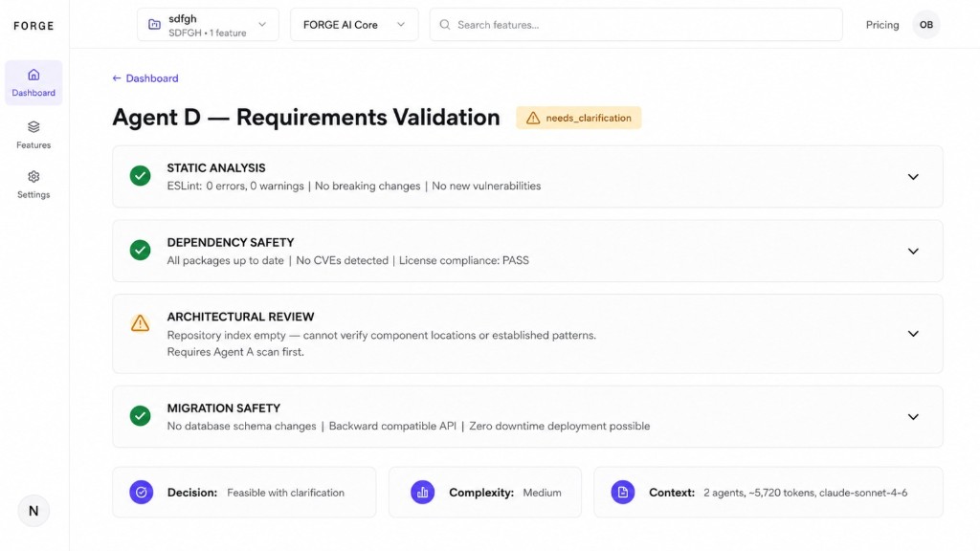Image resolution: width=980 pixels, height=551 pixels.
Task: Click 'No CVEs detected' text
Action: 342,260
